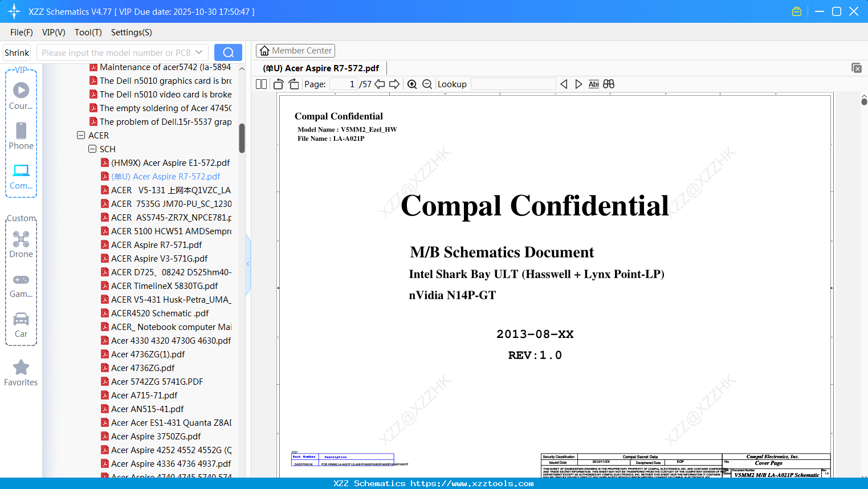Open Acer Aspire 3750ZG.pdf

point(156,437)
